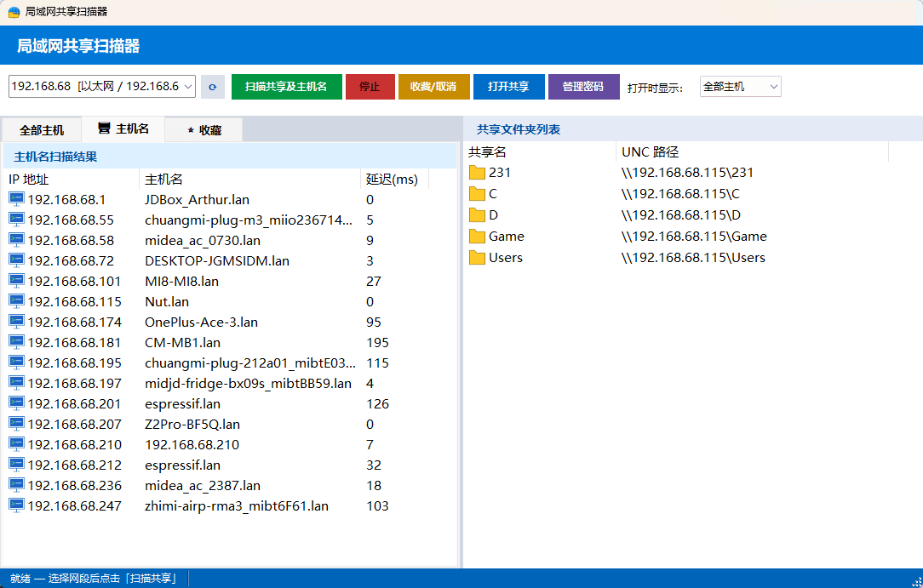Click the folder icon for share 231
Image resolution: width=923 pixels, height=588 pixels.
[x=477, y=173]
